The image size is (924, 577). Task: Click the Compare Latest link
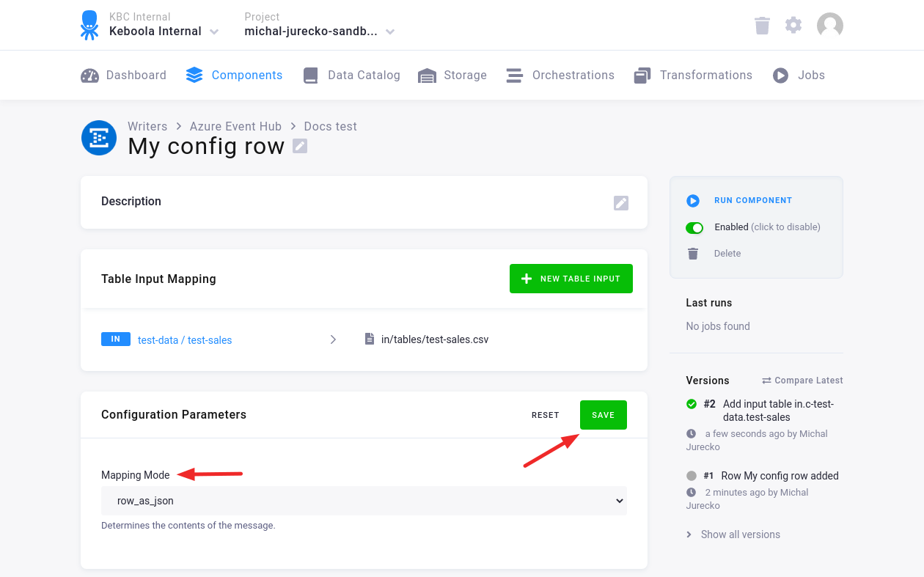(x=802, y=381)
